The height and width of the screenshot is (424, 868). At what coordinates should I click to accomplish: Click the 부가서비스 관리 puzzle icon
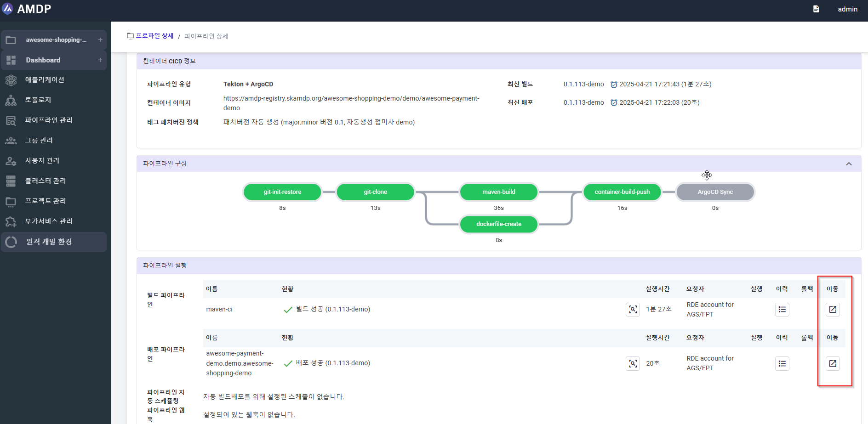pos(11,221)
